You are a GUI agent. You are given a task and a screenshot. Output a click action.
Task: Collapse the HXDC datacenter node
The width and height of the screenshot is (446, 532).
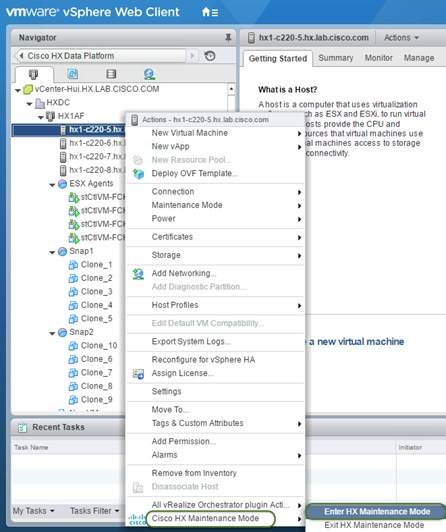(30, 104)
